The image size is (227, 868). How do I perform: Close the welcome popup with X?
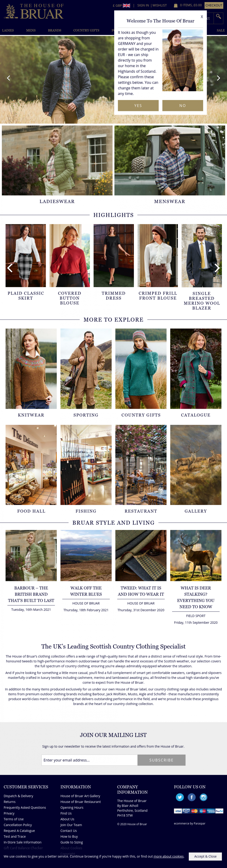[202, 17]
